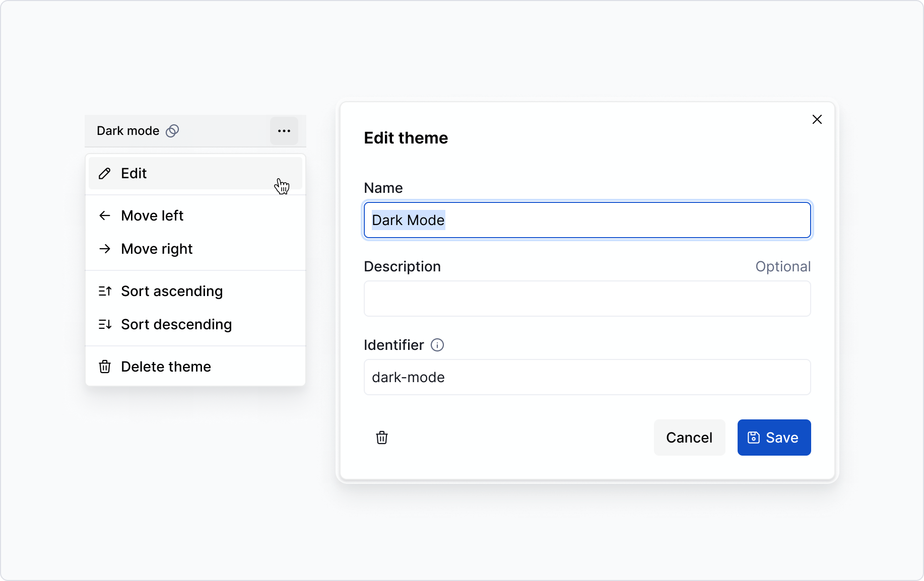This screenshot has width=924, height=581.
Task: Open the three-dot options menu
Action: click(x=284, y=131)
